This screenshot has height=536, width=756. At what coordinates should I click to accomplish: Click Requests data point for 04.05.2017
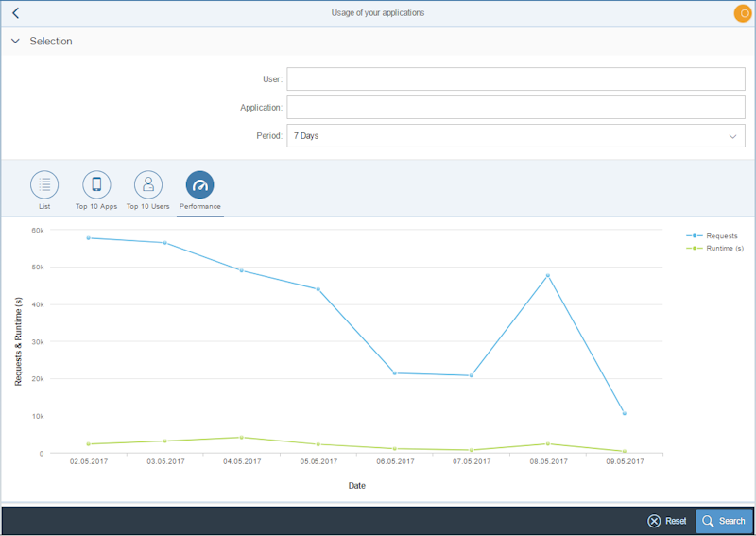coord(242,270)
